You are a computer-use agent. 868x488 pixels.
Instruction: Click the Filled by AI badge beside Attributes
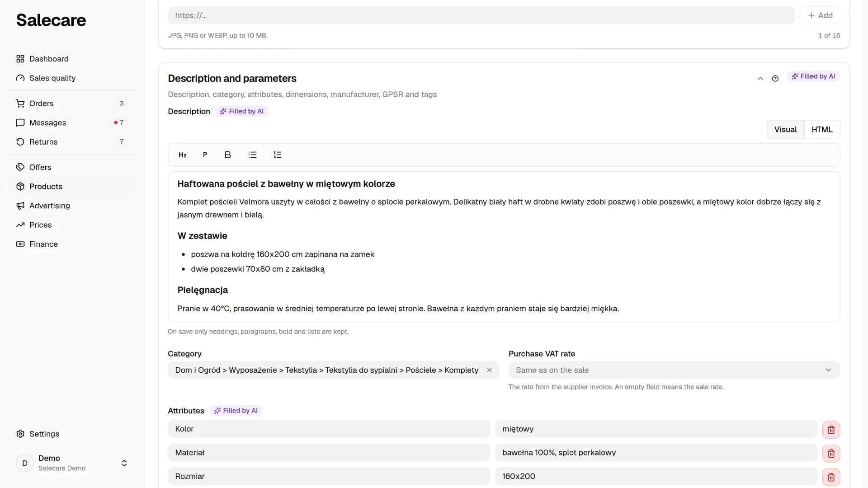tap(236, 411)
